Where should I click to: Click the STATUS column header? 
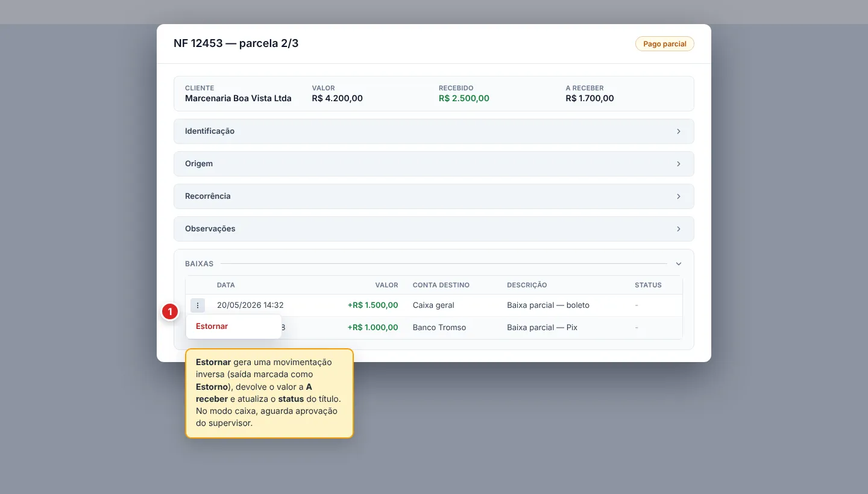[x=648, y=285]
